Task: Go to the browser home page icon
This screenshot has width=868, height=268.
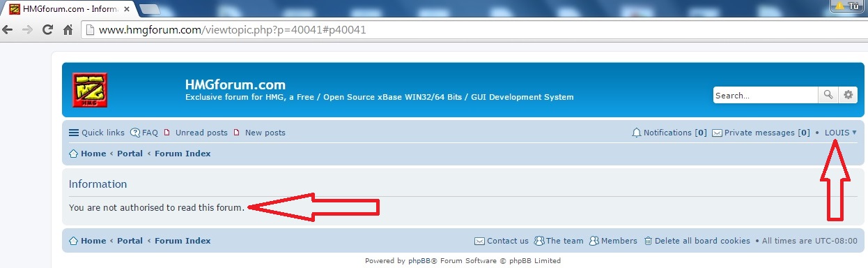Action: 68,30
